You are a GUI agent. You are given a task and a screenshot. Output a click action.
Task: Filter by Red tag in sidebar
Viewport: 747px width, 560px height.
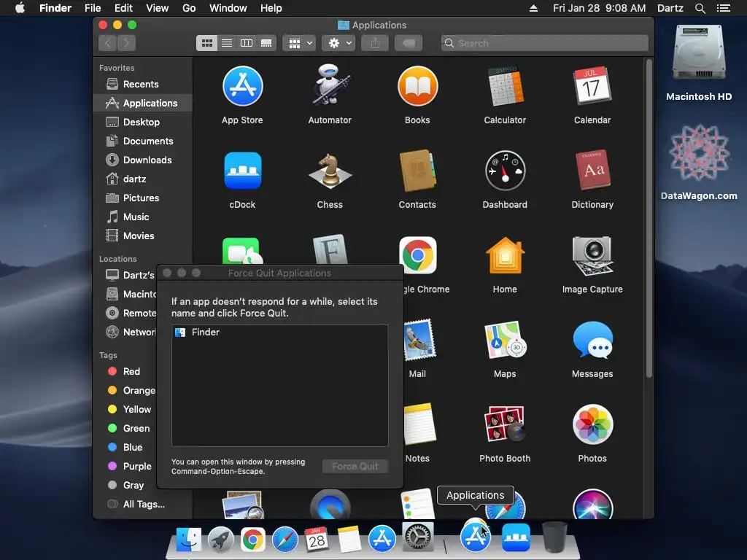tap(125, 371)
